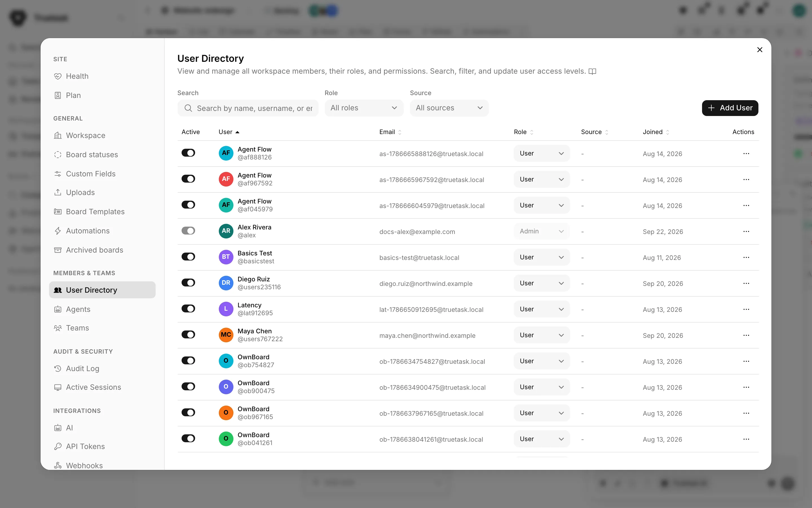
Task: Click the BT avatar of Basics Test
Action: [x=226, y=257]
